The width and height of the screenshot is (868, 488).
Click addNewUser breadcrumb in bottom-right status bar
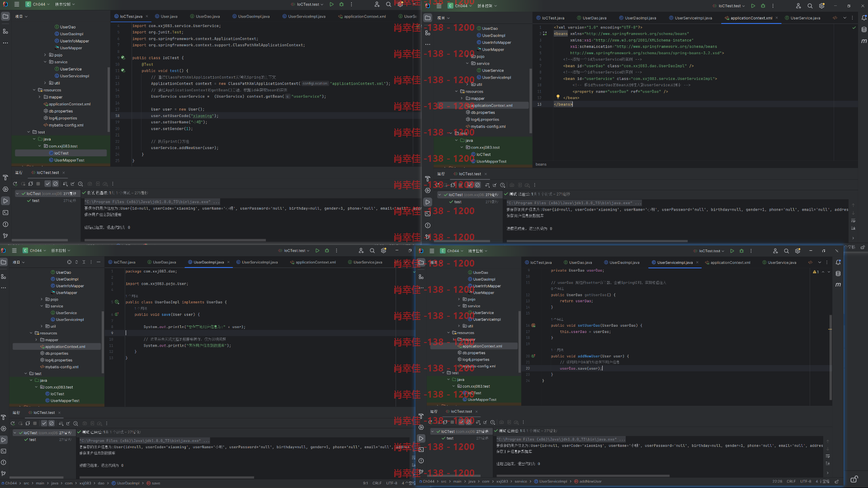[x=588, y=482]
